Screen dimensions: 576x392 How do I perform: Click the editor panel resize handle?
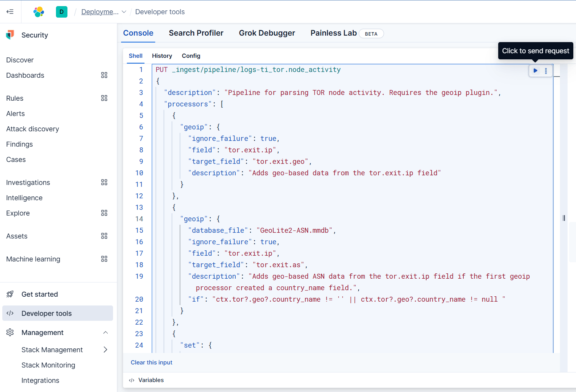tap(564, 218)
